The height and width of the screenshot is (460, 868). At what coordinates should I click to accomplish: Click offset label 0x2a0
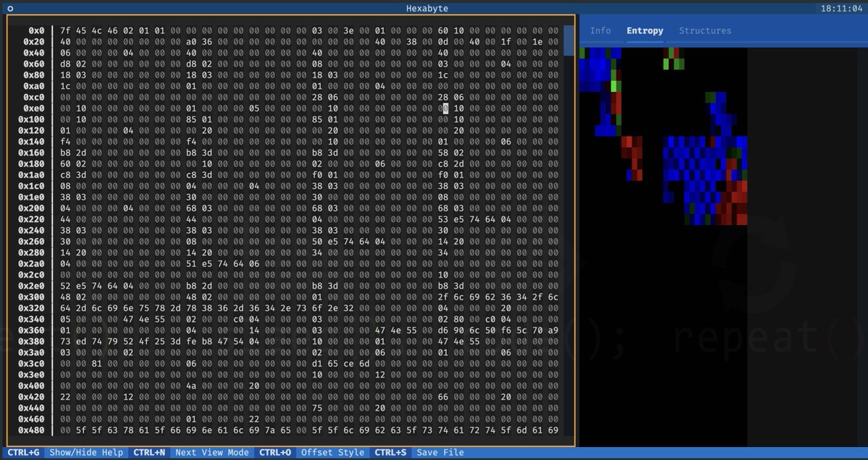coord(31,263)
